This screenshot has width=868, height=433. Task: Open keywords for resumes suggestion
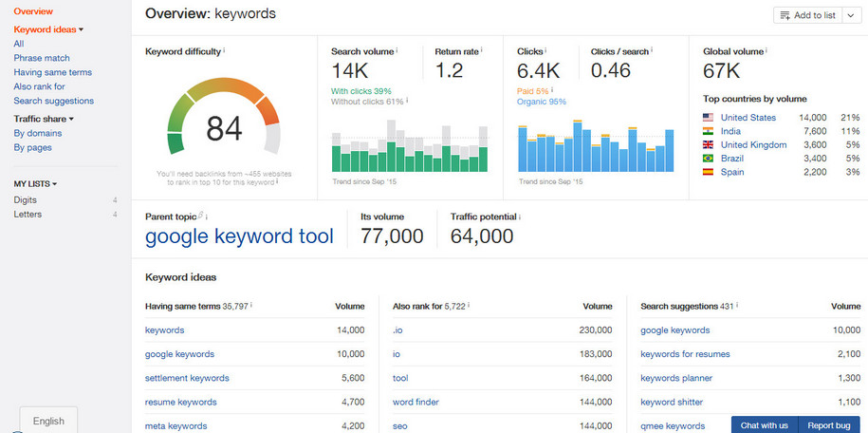tap(685, 354)
